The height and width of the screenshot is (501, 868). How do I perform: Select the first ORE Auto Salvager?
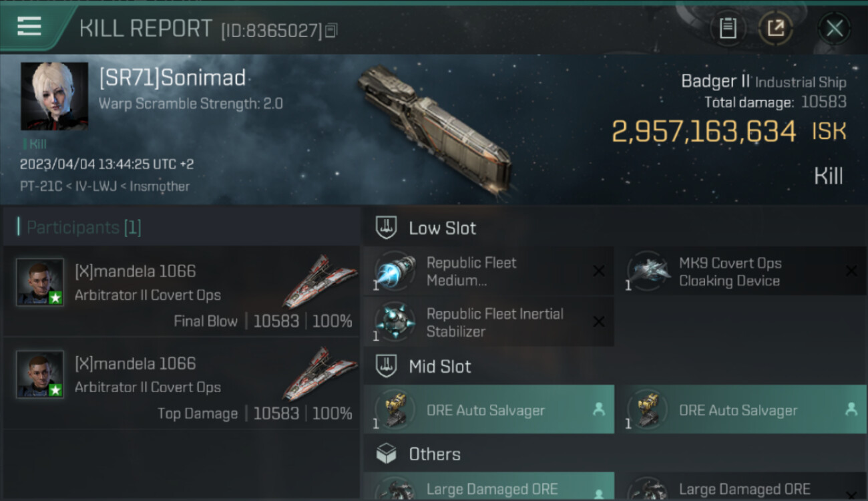tap(489, 409)
